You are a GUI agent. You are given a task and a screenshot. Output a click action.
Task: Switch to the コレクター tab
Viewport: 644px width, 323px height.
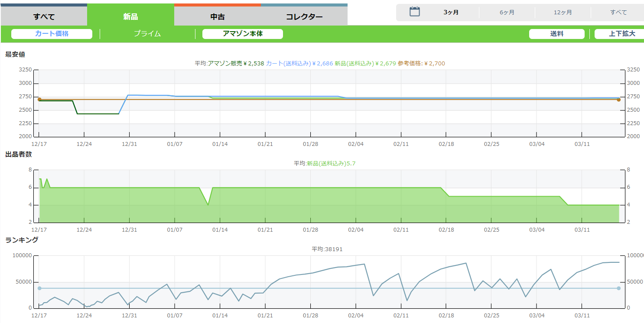click(x=304, y=17)
